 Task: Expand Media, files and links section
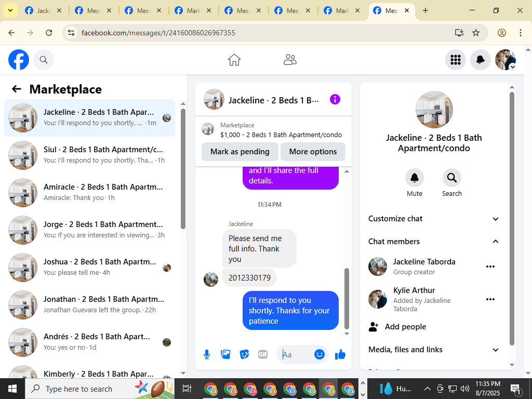(x=434, y=350)
